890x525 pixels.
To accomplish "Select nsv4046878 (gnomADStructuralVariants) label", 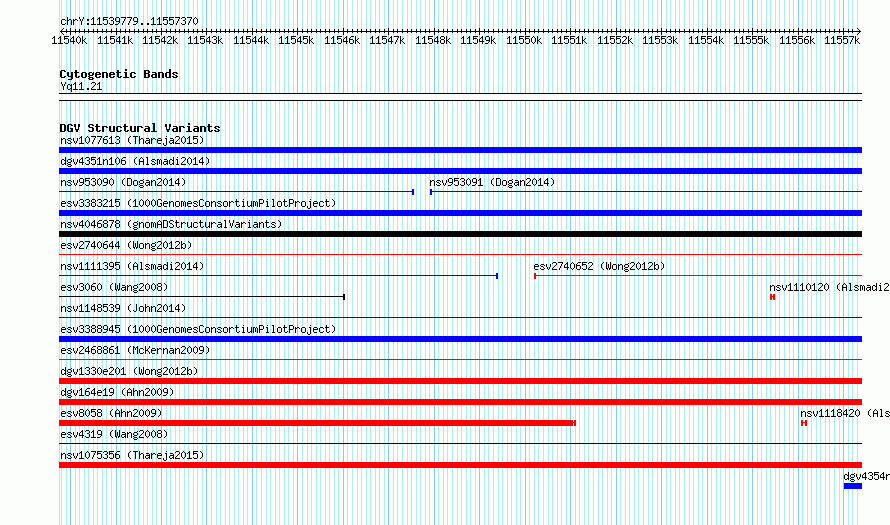I will [x=171, y=224].
